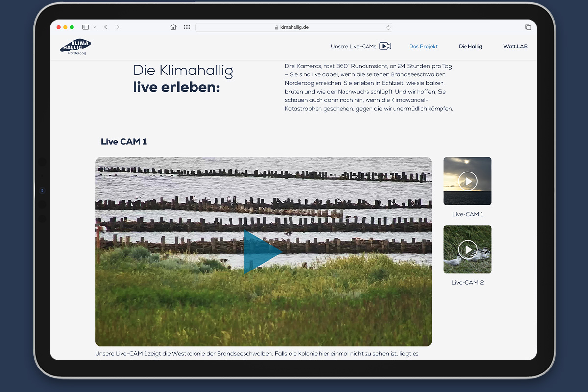Click the Klima Hallig Norderoog logo
This screenshot has width=588, height=392.
point(75,47)
